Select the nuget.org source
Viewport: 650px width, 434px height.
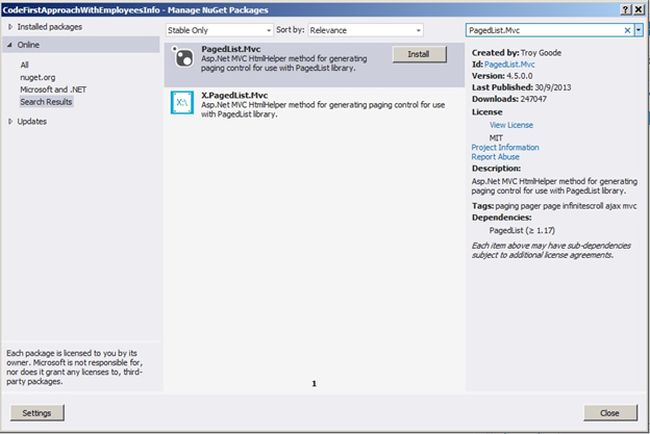(38, 78)
